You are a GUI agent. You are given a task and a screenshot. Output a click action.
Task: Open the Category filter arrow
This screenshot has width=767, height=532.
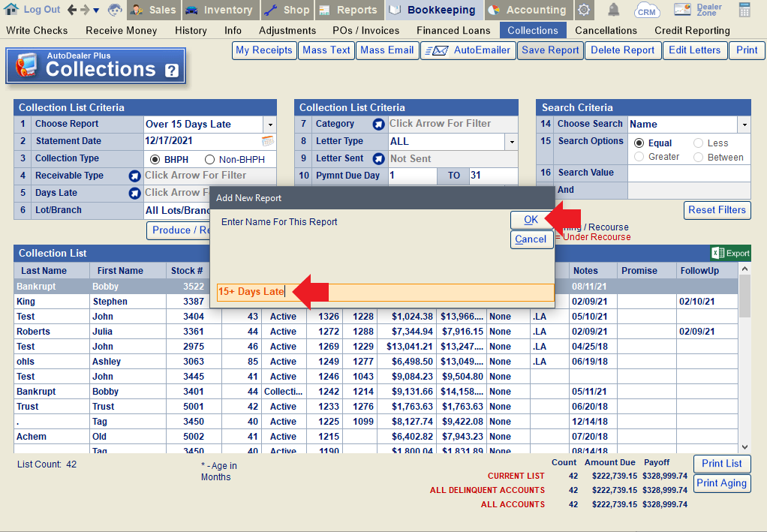(378, 125)
